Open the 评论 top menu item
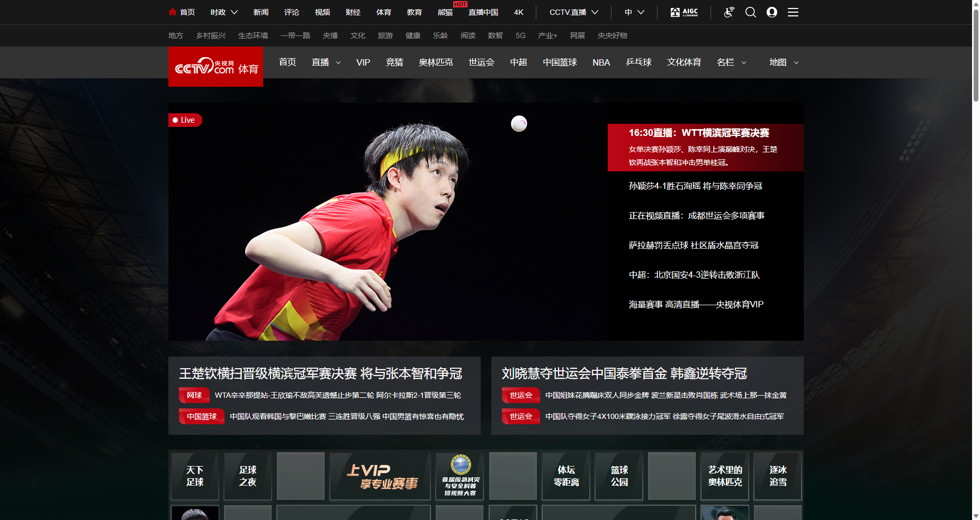Image resolution: width=980 pixels, height=520 pixels. (x=292, y=12)
